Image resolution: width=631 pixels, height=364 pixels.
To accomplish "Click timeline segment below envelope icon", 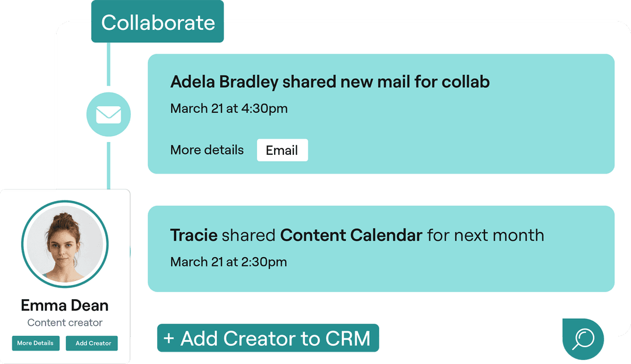I will point(109,165).
